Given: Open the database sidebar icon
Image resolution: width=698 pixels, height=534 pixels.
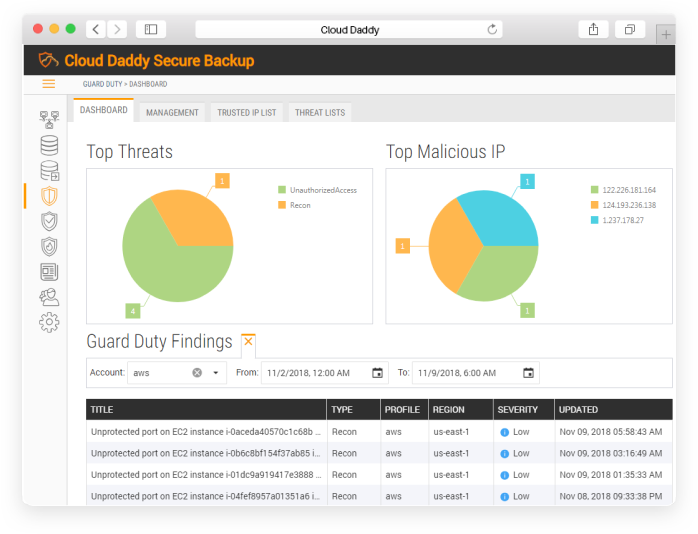Looking at the screenshot, I should [x=49, y=145].
